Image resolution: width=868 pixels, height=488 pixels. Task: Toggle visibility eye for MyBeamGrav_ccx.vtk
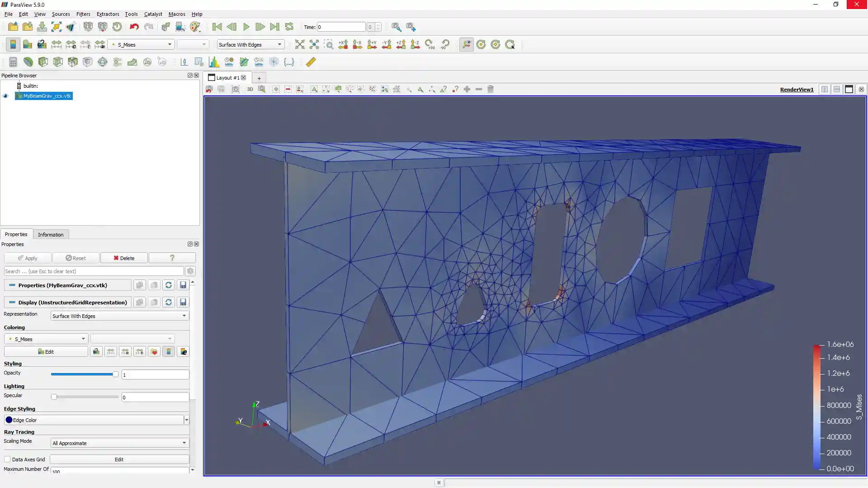(6, 96)
